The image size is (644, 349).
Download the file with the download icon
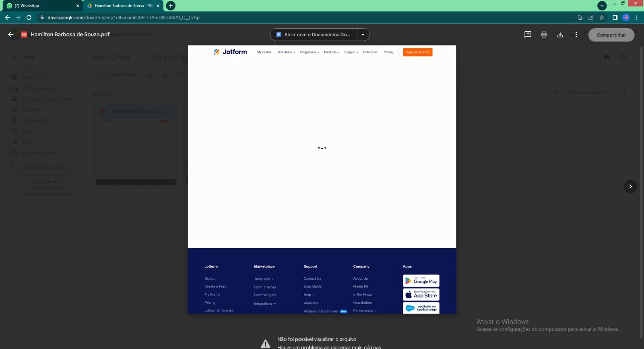[x=560, y=35]
